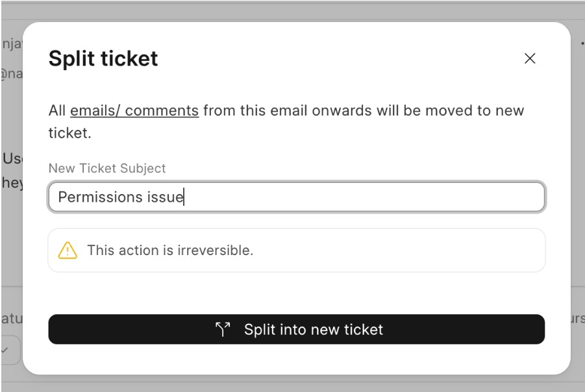Click the 'New Ticket Subject' label
Viewport: 585px width, 392px height.
tap(107, 168)
